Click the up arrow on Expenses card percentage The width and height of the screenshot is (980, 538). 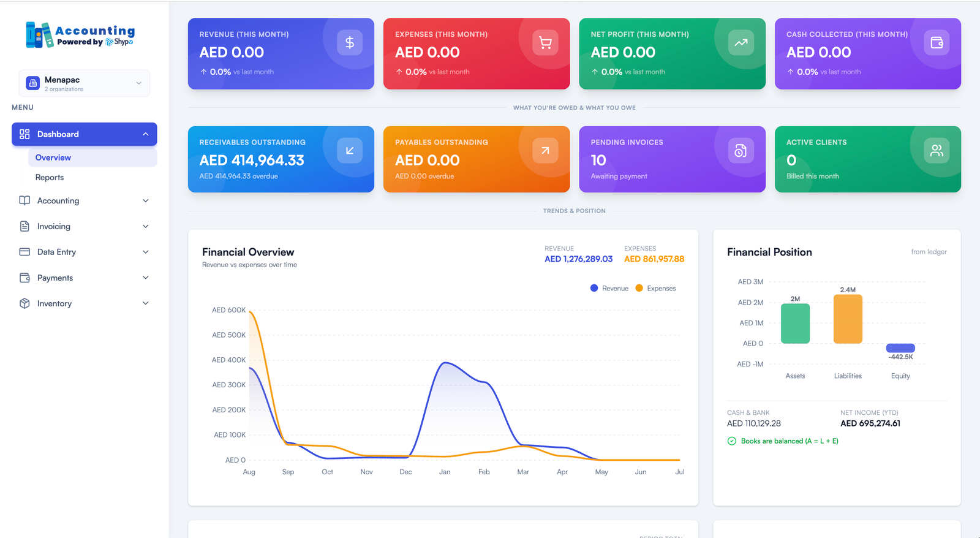pyautogui.click(x=399, y=72)
